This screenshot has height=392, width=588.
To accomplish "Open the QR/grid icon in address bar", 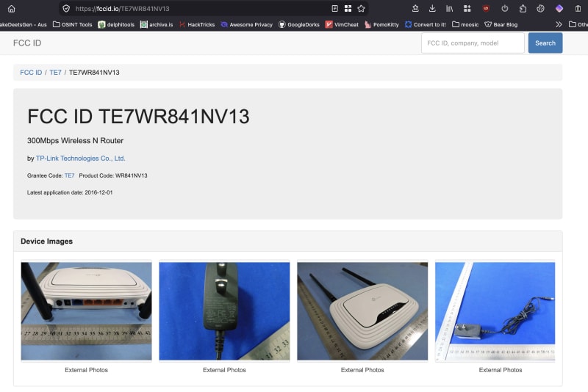I will [348, 8].
